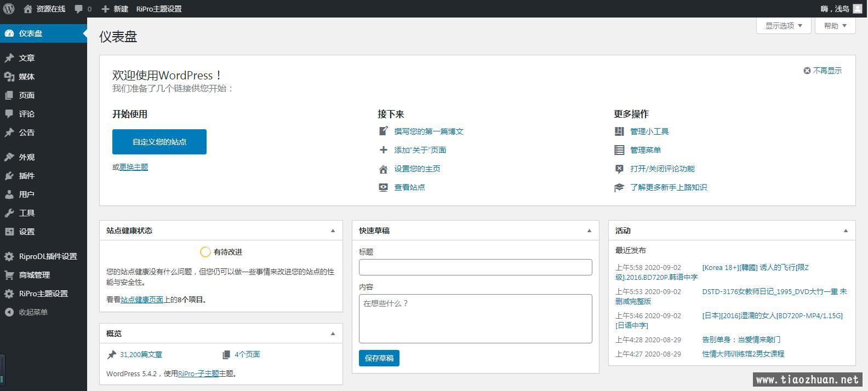Click the 自定义您的站点 button

[159, 142]
